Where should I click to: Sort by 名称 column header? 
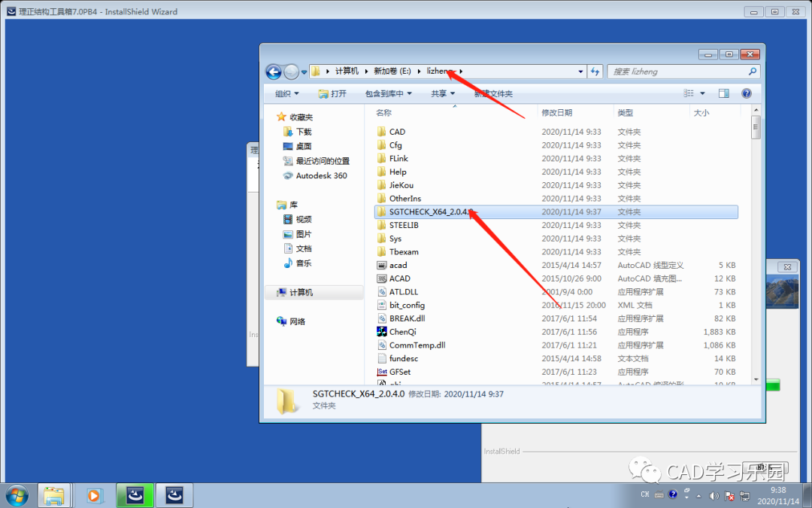(383, 112)
